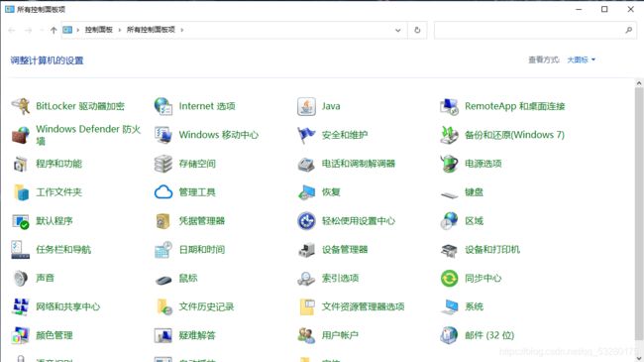Expand the chevron after 所有控制面板项 breadcrumb
The image size is (644, 362).
[182, 30]
